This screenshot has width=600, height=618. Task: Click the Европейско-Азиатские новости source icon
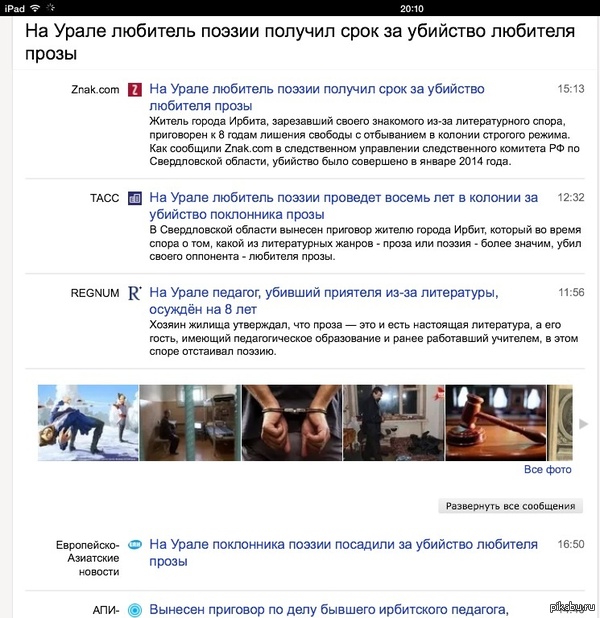tap(135, 545)
